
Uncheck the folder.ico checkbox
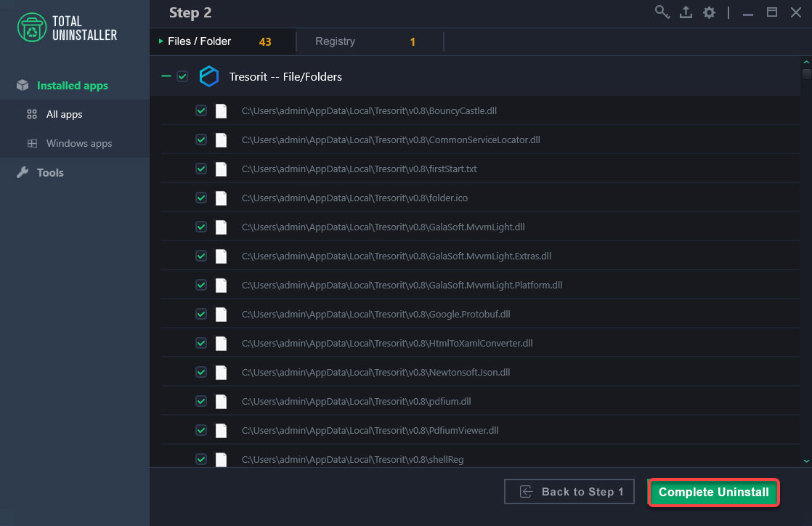click(x=201, y=198)
